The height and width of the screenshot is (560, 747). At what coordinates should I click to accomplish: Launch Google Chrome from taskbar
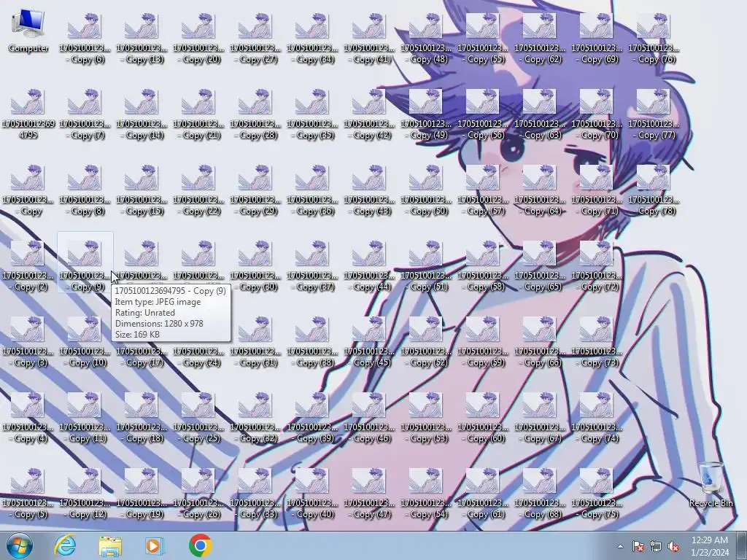[x=200, y=545]
